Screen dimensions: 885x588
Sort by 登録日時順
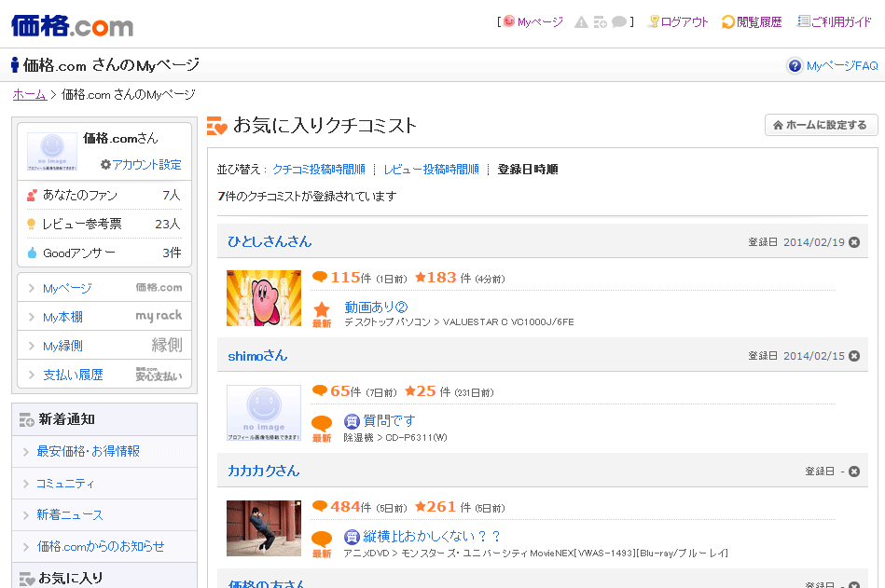(x=528, y=169)
